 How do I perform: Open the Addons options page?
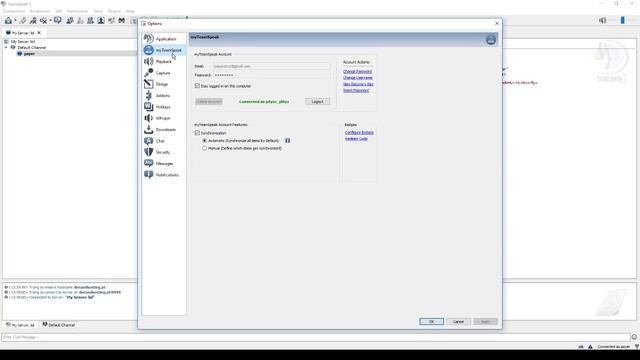(x=164, y=96)
